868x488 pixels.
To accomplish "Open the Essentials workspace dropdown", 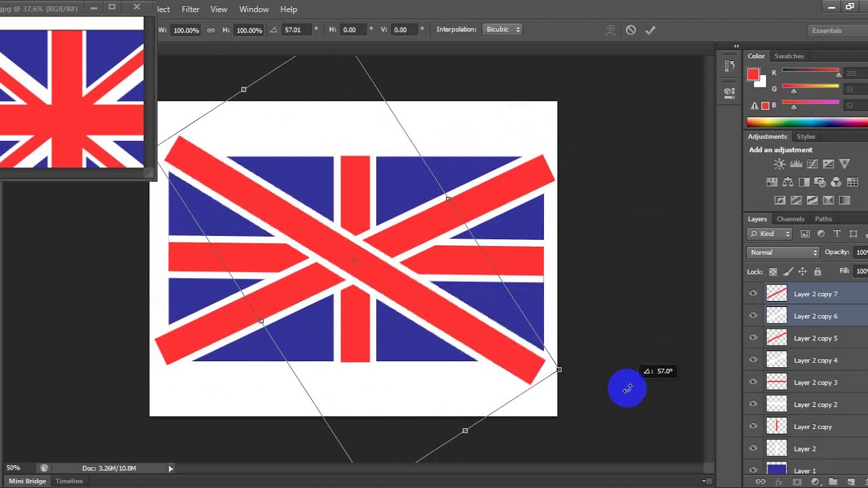I will point(840,30).
